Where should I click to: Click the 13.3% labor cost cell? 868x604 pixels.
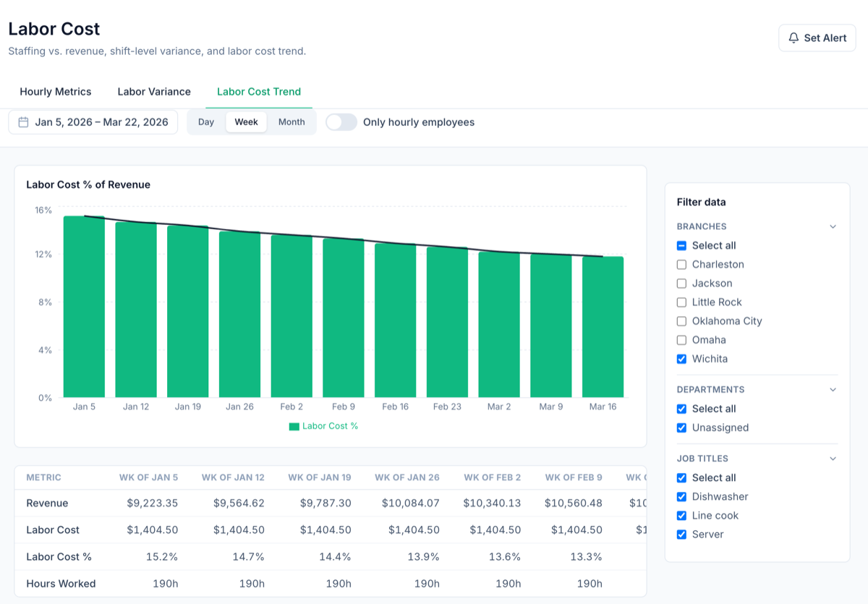587,556
